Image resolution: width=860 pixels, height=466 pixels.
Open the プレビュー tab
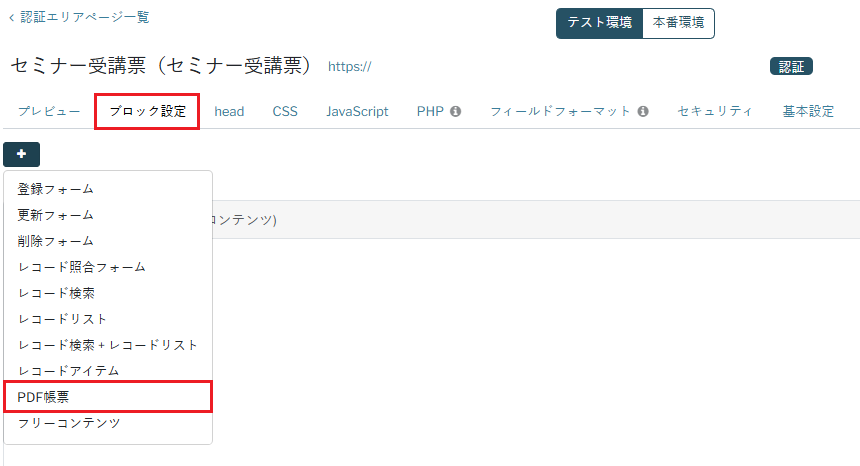(x=49, y=112)
